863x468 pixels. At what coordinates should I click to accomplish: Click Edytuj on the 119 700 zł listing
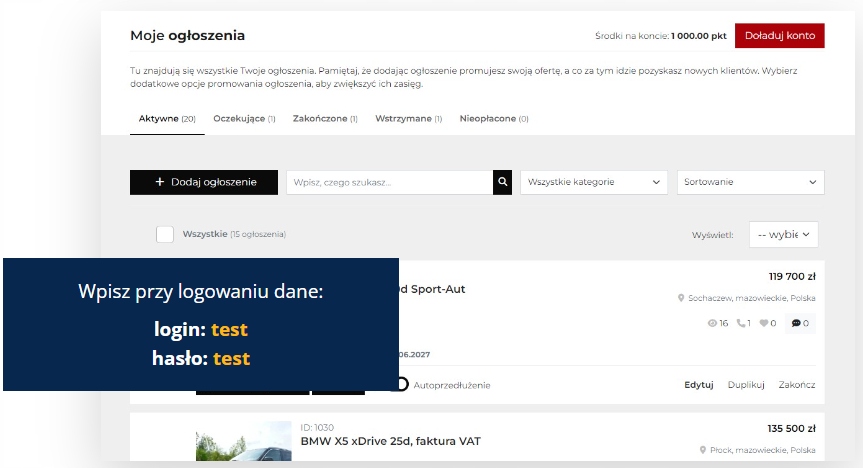(698, 385)
